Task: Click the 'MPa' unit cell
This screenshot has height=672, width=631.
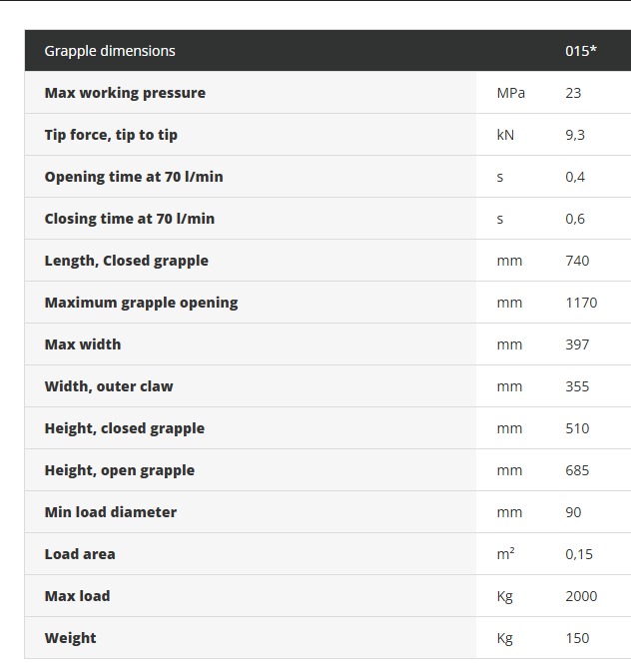Action: (x=511, y=93)
